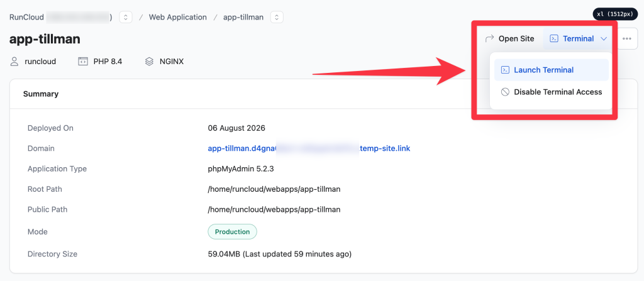The height and width of the screenshot is (281, 644).
Task: Open Site button in header
Action: coord(509,38)
